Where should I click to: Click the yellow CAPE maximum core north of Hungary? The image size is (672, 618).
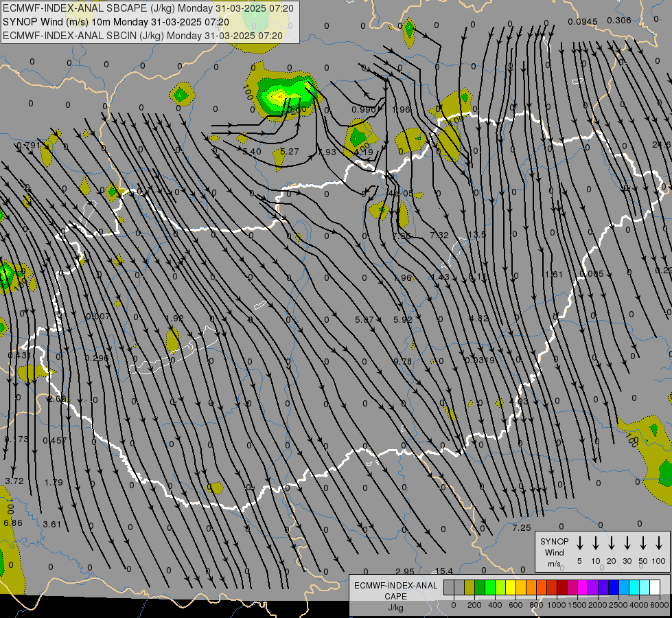(x=279, y=97)
